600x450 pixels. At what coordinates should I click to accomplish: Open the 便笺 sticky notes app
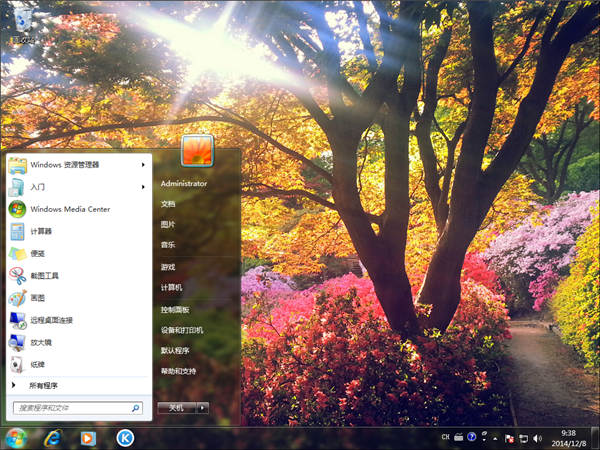coord(78,254)
